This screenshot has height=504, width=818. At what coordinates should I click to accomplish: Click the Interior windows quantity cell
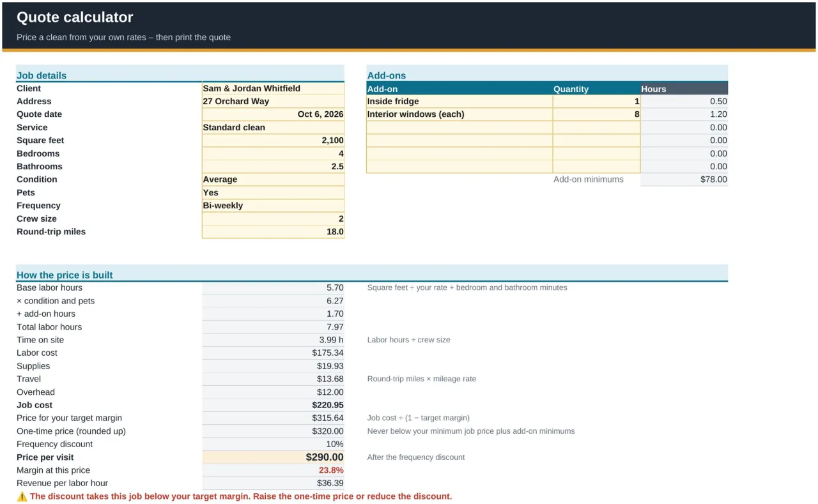596,114
